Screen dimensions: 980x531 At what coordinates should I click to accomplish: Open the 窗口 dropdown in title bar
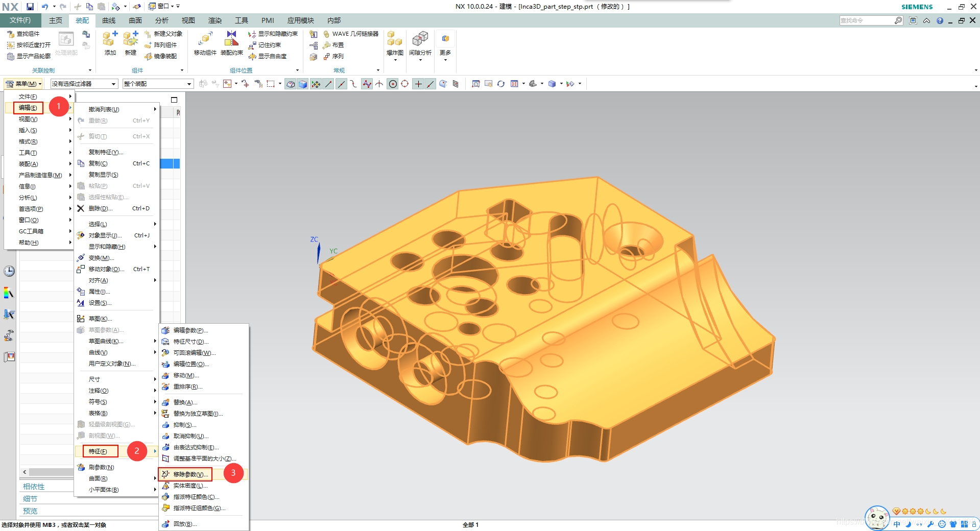160,7
